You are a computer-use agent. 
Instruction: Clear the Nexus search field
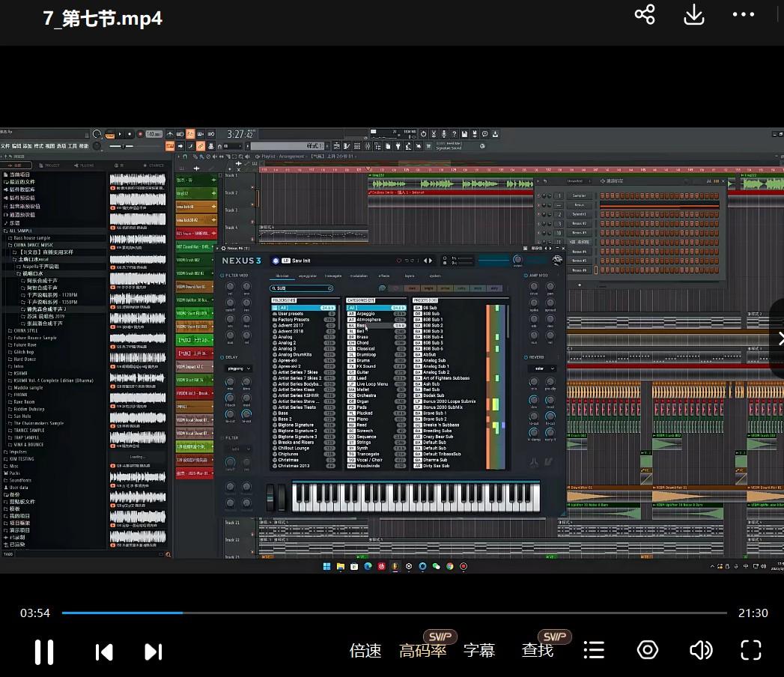click(330, 288)
